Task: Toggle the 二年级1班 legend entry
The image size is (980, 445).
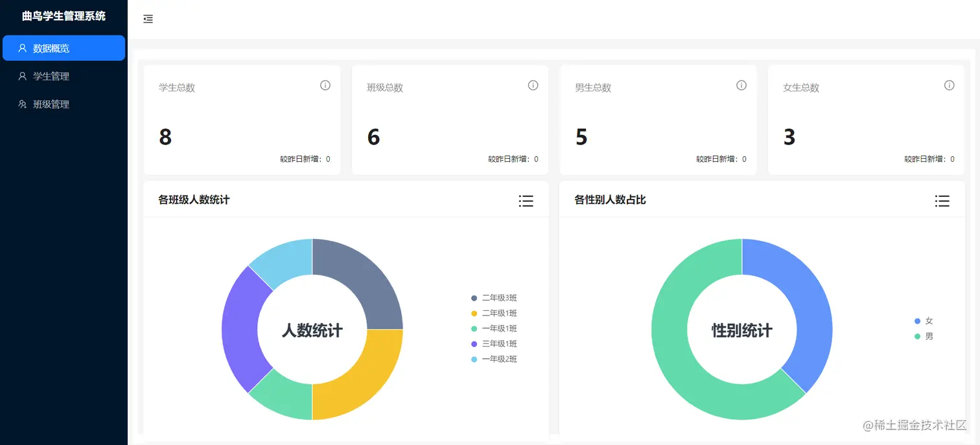Action: tap(494, 314)
